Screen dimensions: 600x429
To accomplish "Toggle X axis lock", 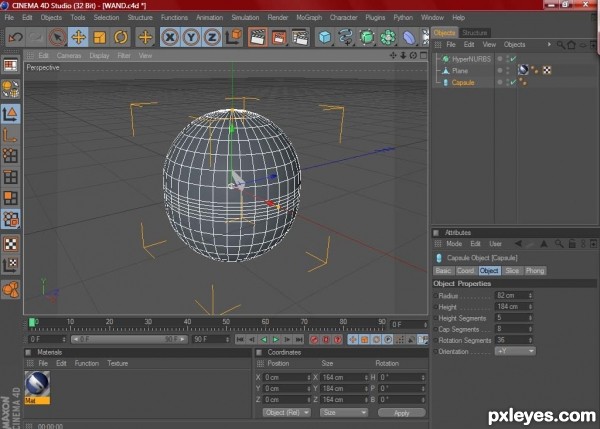I will (170, 38).
